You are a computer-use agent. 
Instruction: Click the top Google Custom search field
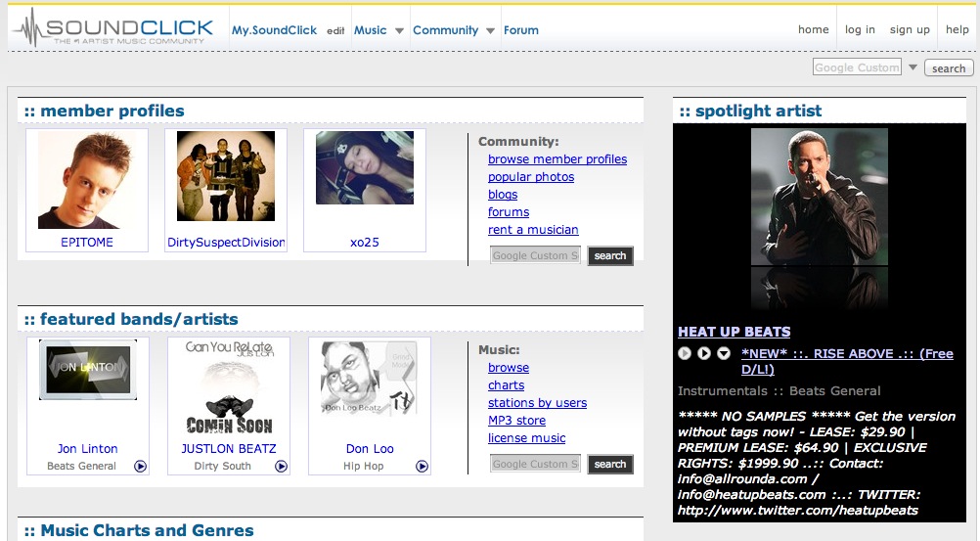857,67
